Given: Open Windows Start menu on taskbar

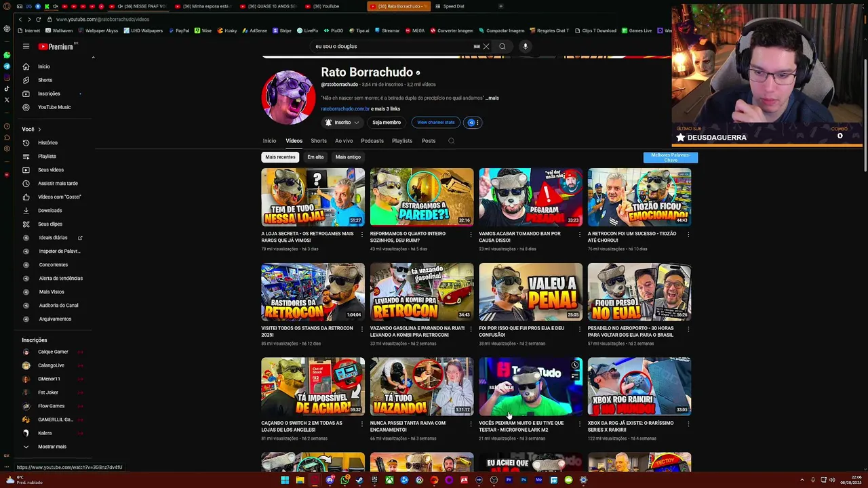Looking at the screenshot, I should [x=285, y=480].
